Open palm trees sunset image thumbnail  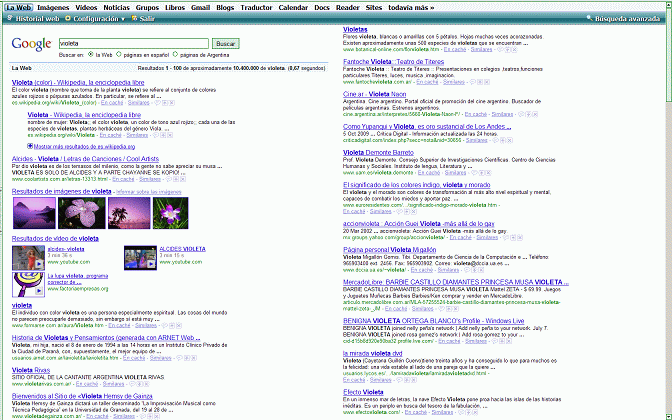tap(129, 213)
